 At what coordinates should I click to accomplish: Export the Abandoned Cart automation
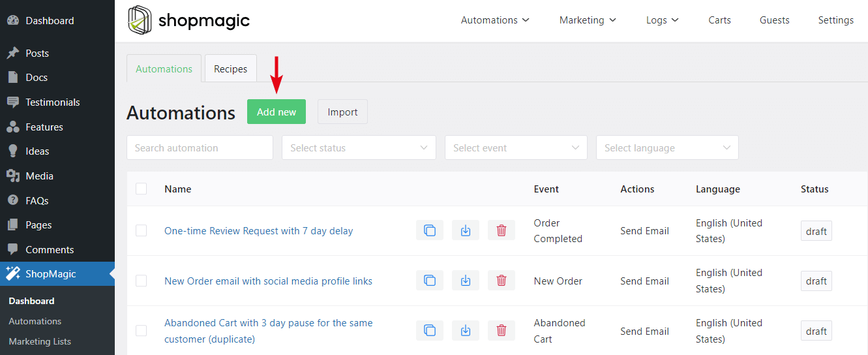[x=466, y=331]
